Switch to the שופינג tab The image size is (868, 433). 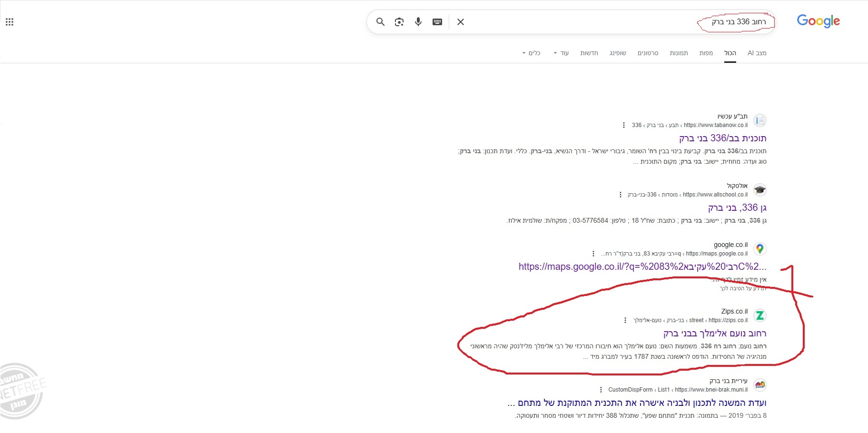618,53
